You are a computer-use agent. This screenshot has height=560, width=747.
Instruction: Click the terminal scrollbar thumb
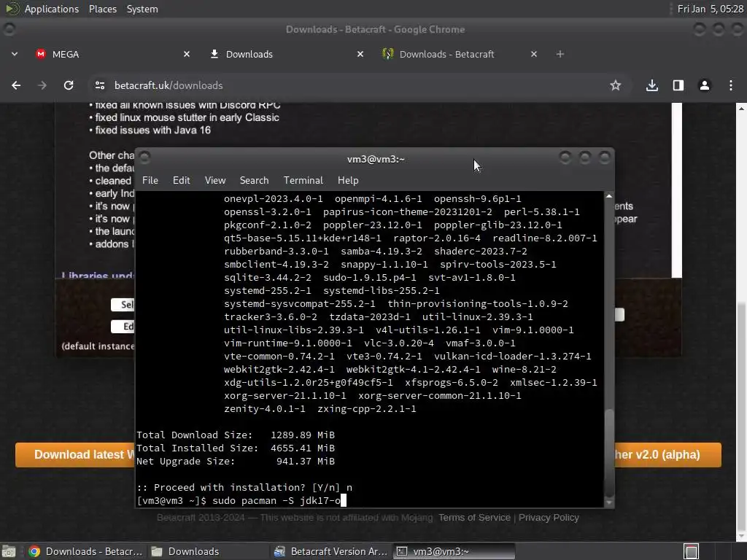[609, 452]
